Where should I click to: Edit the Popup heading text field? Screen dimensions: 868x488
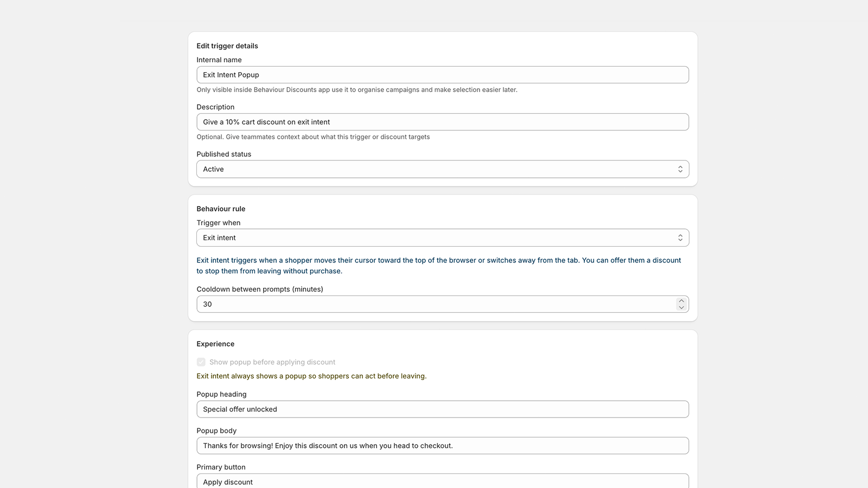click(x=442, y=409)
